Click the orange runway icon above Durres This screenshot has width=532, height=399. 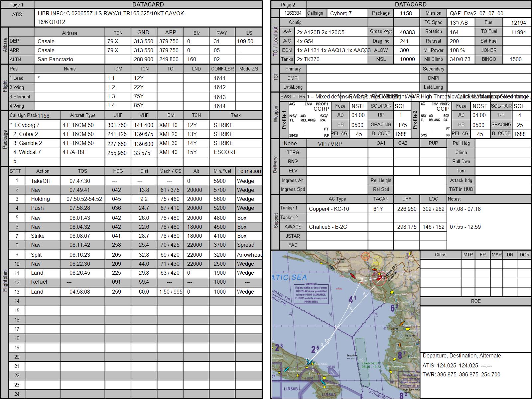402,324
